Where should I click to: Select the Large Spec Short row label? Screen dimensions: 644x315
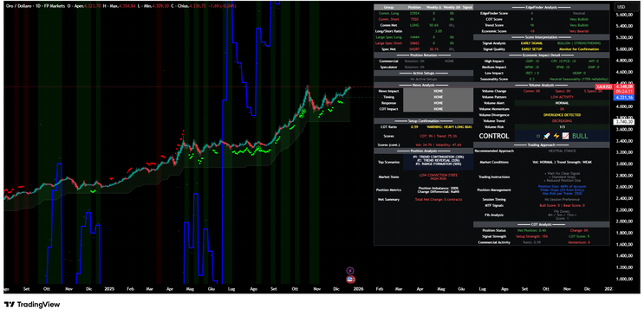click(388, 42)
